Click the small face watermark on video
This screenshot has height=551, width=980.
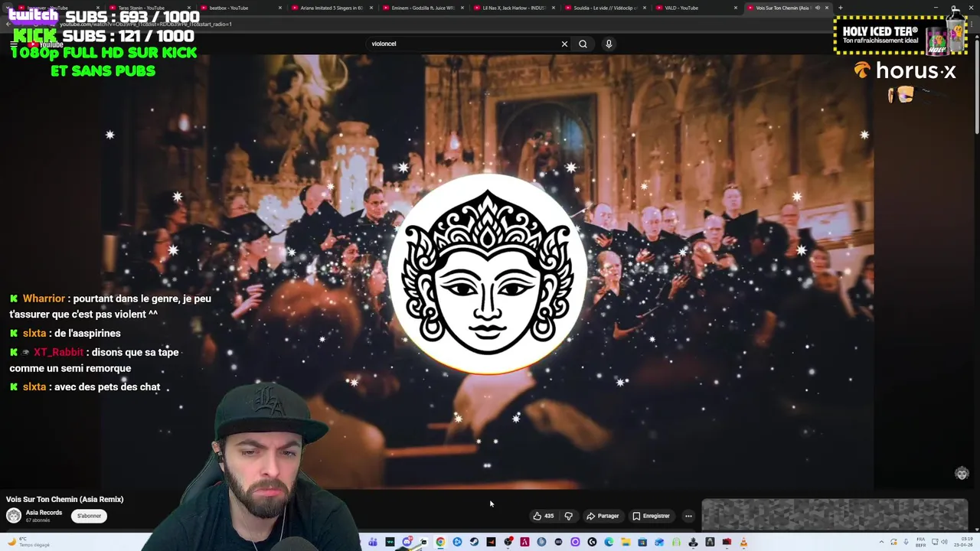point(962,474)
